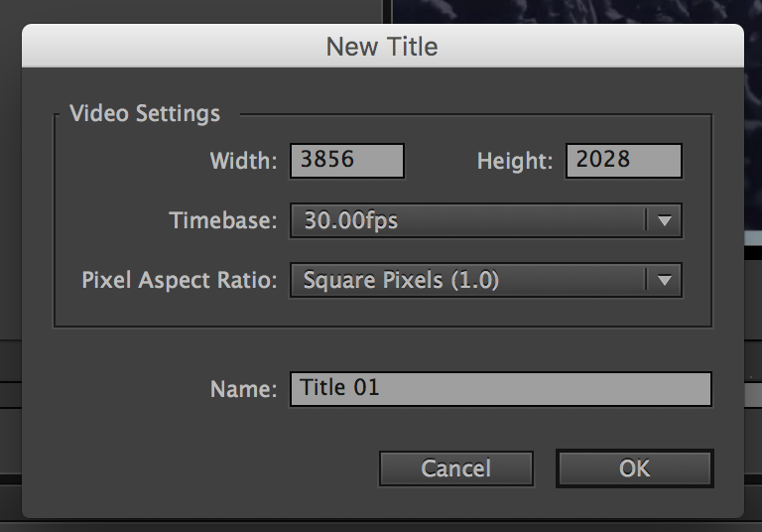Click the Name label
Viewport: 762px width, 532px height.
[243, 389]
